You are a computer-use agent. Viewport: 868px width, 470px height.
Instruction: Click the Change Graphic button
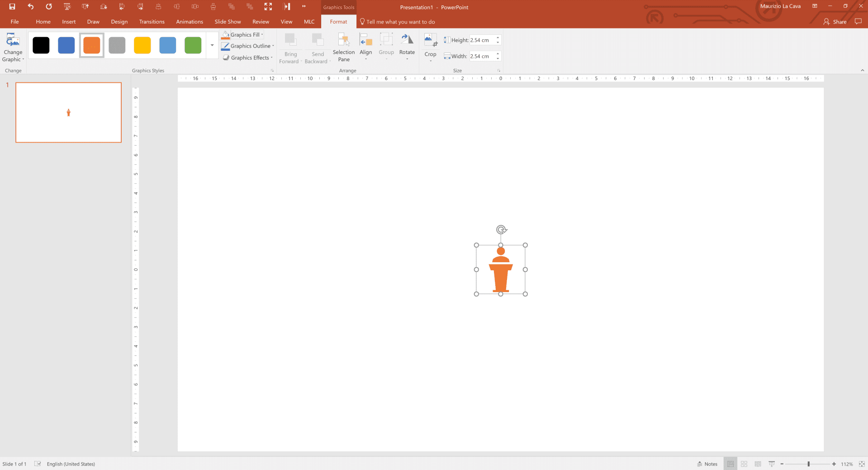coord(13,47)
